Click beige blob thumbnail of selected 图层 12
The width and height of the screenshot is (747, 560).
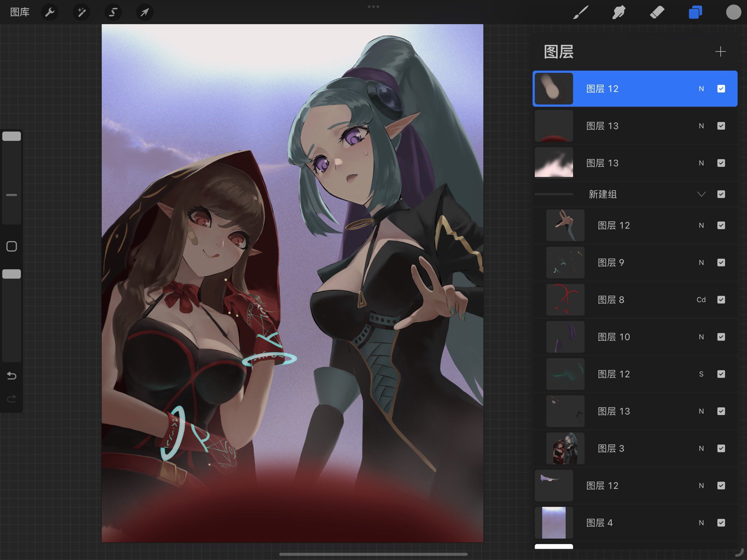(x=553, y=89)
